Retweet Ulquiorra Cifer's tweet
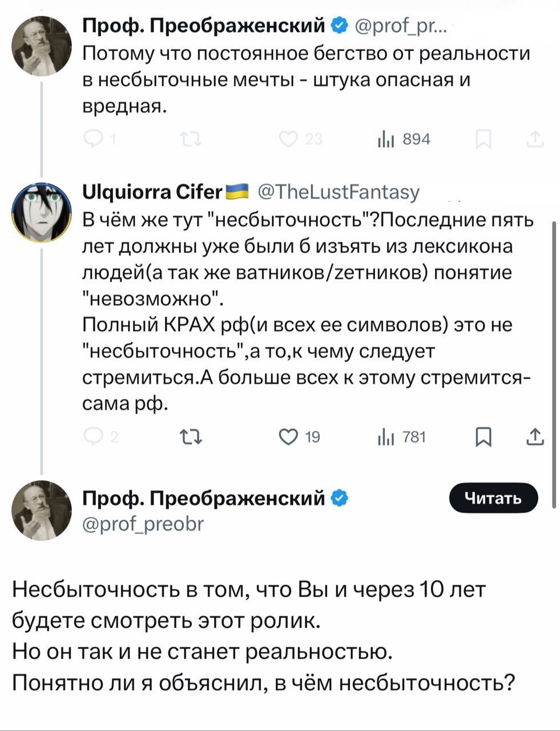The width and height of the screenshot is (560, 731). click(188, 438)
